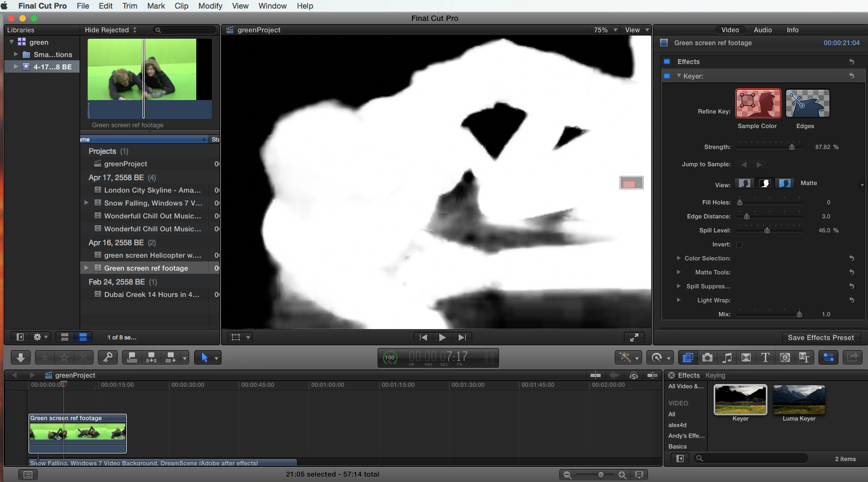Open the Hide Rejected filter dropdown
The height and width of the screenshot is (482, 868).
111,30
